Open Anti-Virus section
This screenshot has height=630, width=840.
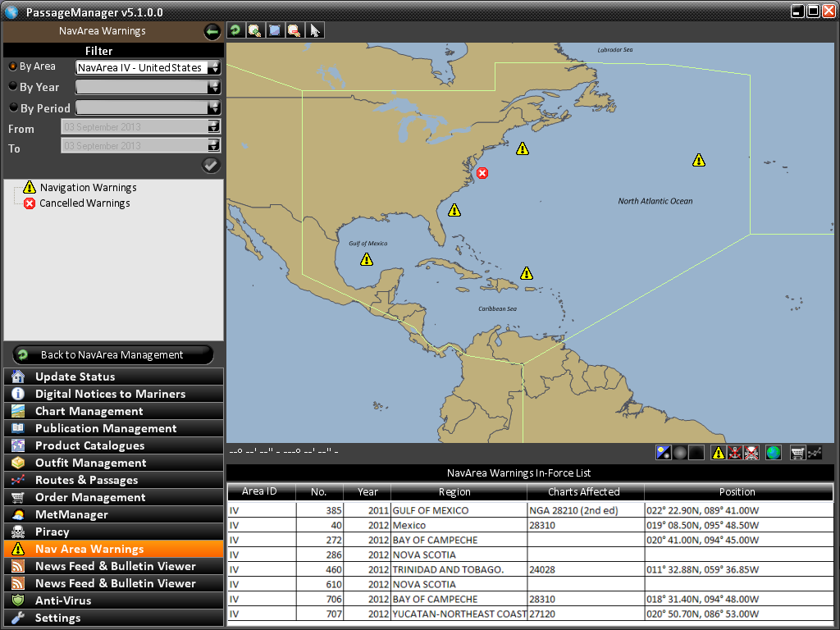tap(113, 600)
